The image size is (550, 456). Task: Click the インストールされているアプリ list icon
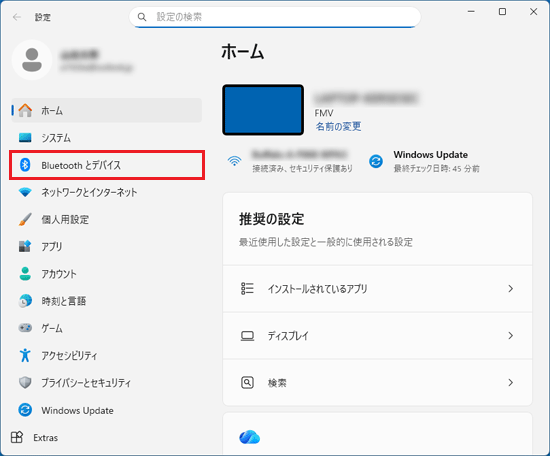pos(247,289)
